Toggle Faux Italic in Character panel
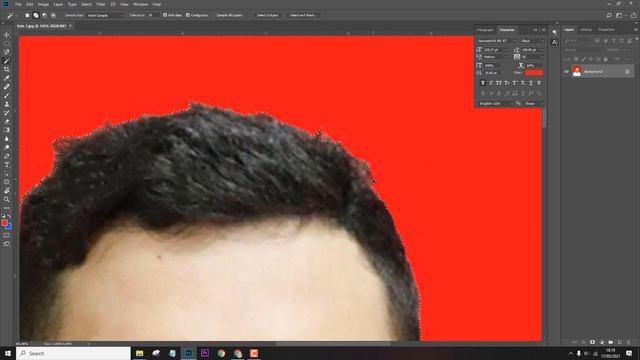The width and height of the screenshot is (640, 360). point(491,83)
